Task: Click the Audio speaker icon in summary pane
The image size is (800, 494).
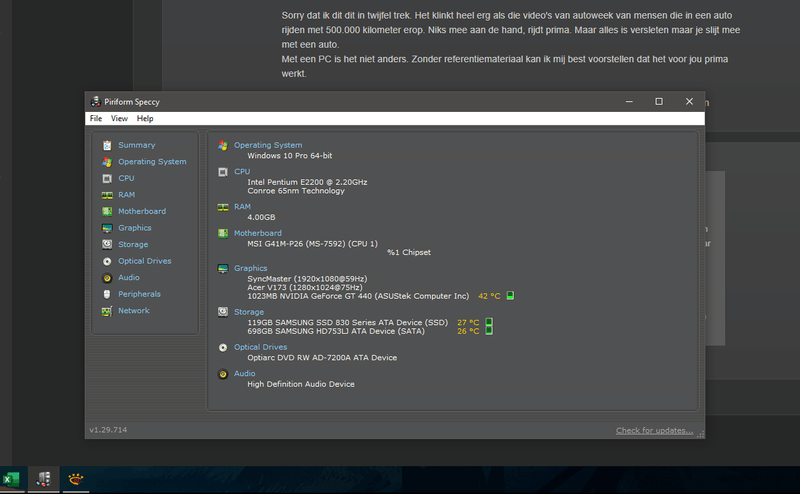Action: [223, 374]
